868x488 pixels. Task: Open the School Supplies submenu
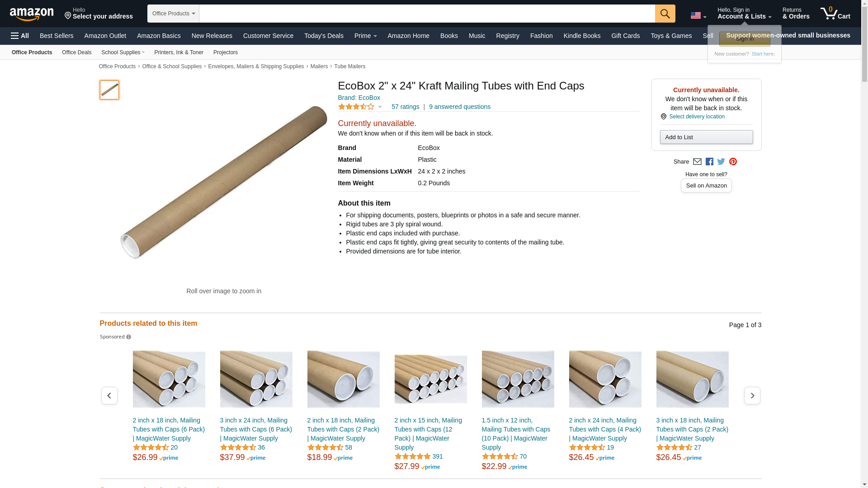pos(123,52)
